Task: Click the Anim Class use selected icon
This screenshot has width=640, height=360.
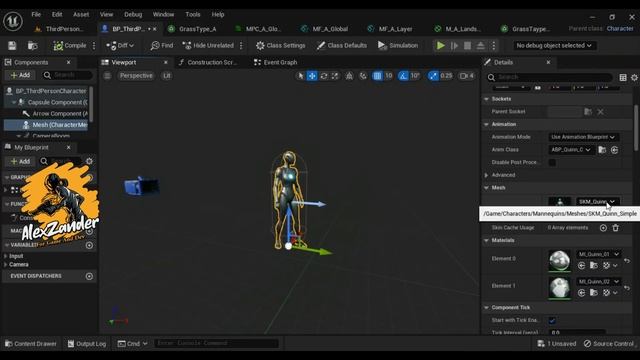Action: [614, 150]
